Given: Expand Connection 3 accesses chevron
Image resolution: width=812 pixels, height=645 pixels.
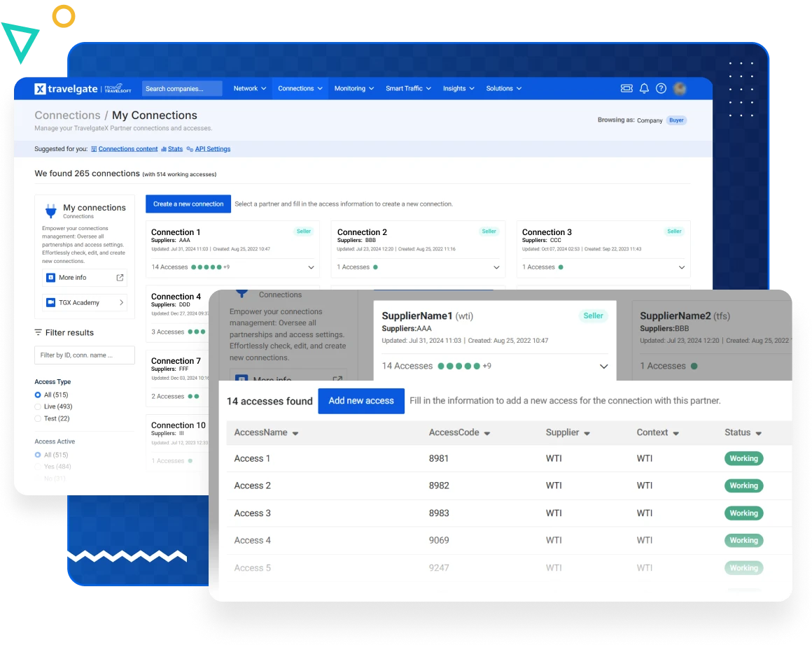Looking at the screenshot, I should pos(682,267).
